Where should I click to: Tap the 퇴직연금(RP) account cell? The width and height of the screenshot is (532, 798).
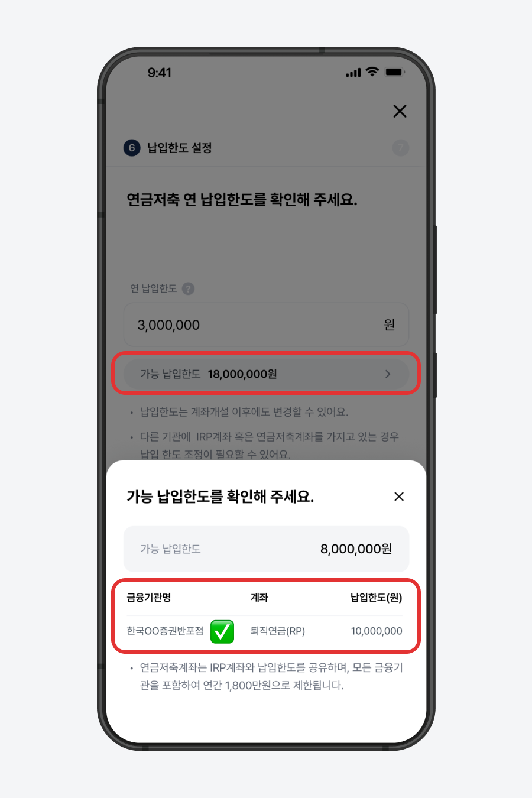[278, 631]
